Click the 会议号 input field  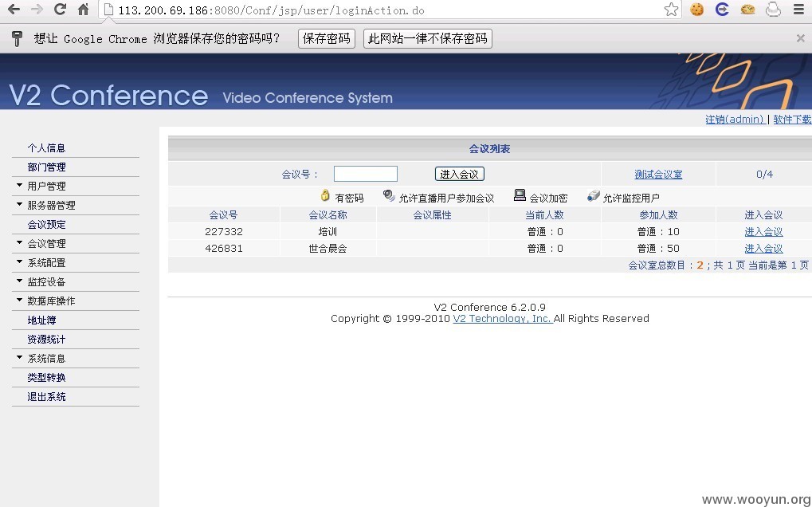(x=366, y=174)
